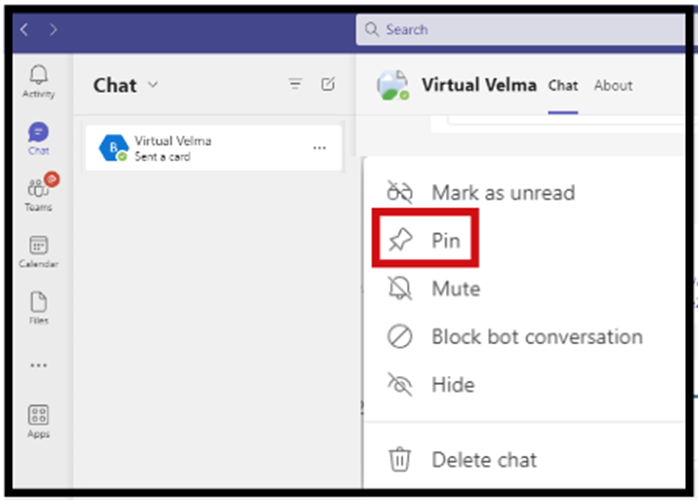Click the Virtual Velma header name
The width and height of the screenshot is (698, 500).
[479, 85]
